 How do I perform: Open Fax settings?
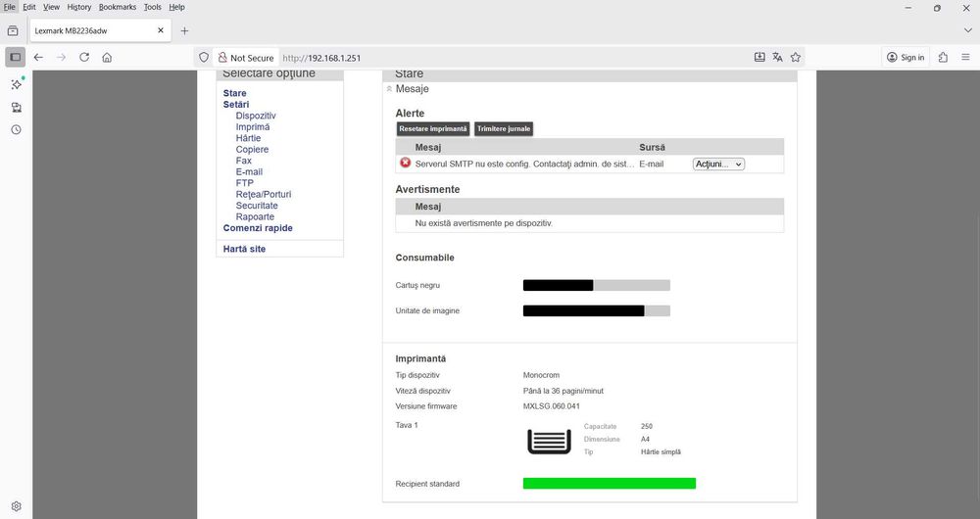coord(243,161)
